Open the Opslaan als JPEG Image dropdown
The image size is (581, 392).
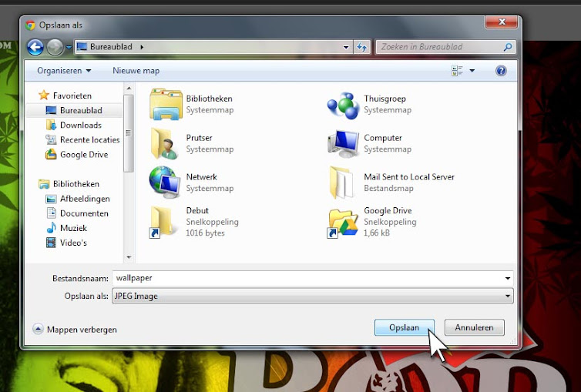[313, 297]
